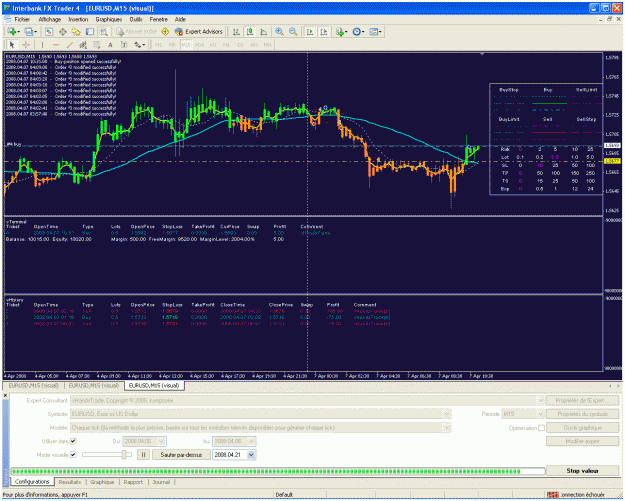Open the 2008.04.21 skip-to date dropdown
Screen dimensions: 625x501
click(x=251, y=455)
